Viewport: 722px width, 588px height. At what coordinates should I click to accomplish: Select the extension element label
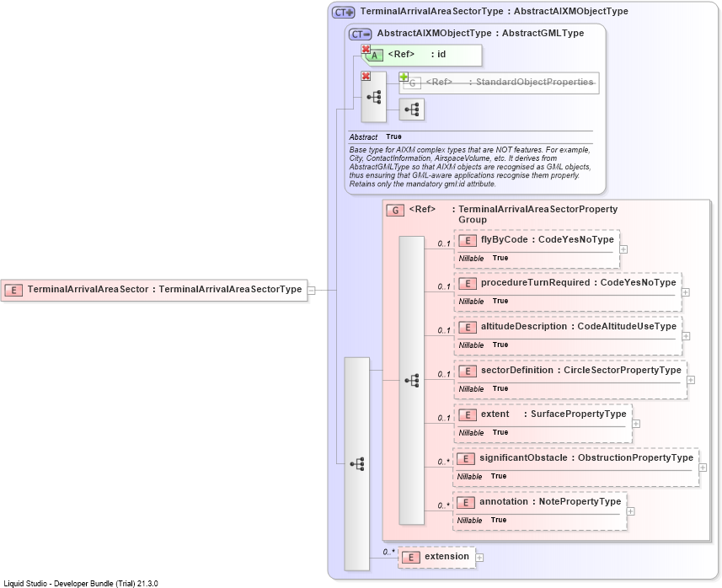[447, 556]
